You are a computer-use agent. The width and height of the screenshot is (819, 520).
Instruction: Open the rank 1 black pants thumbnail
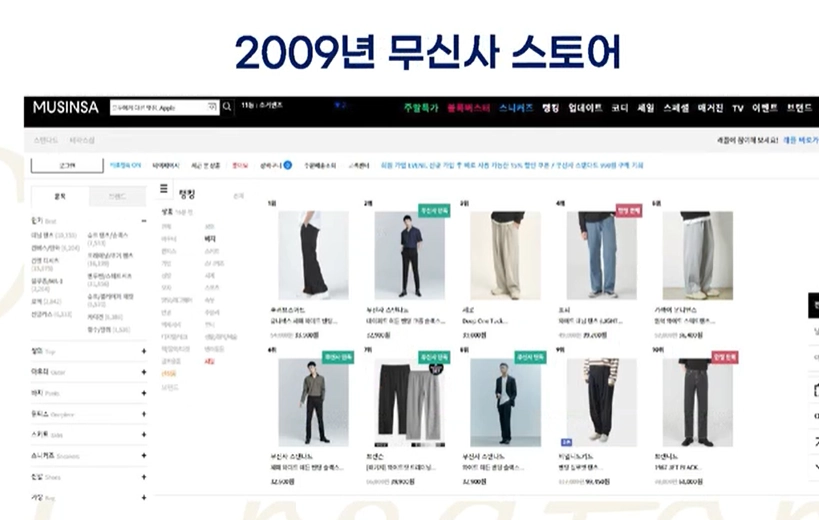313,255
